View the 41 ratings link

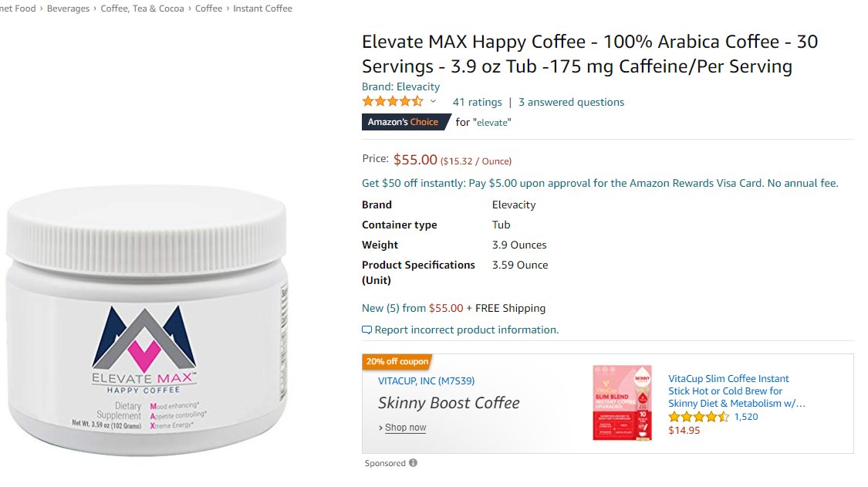477,102
